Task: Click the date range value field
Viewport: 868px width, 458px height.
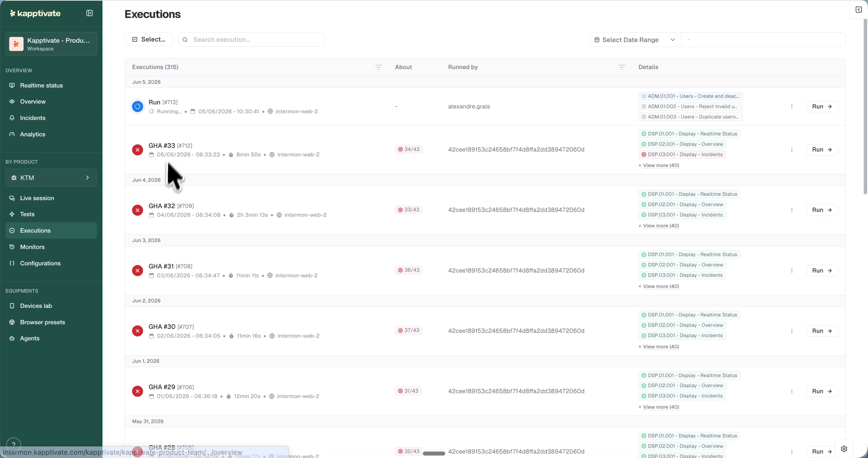Action: (x=764, y=40)
